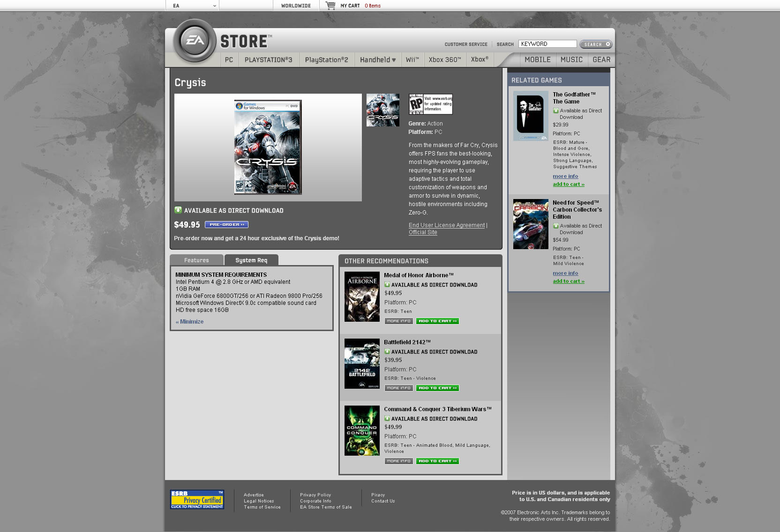Go to the GEAR section
The width and height of the screenshot is (780, 532).
tap(601, 59)
